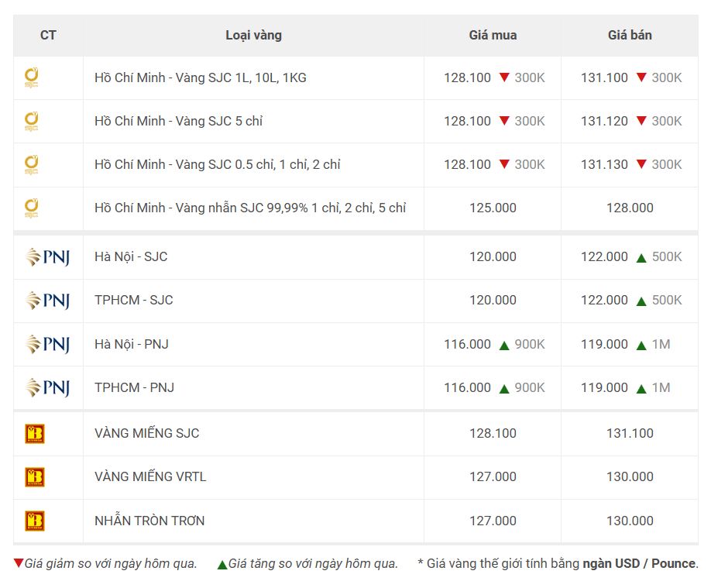The width and height of the screenshot is (711, 588).
Task: Select Hồ Chí Minh - Vàng SJC 0.5 chỉ text
Action: [x=217, y=164]
